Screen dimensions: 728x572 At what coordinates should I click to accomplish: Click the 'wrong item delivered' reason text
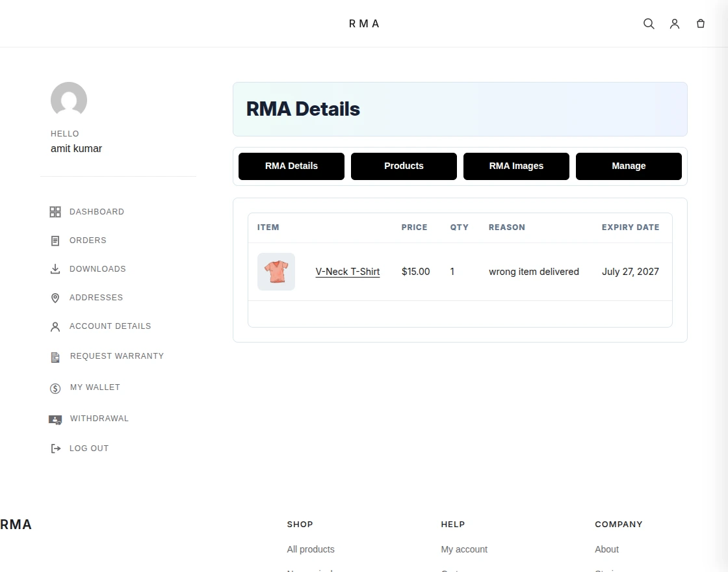(534, 272)
